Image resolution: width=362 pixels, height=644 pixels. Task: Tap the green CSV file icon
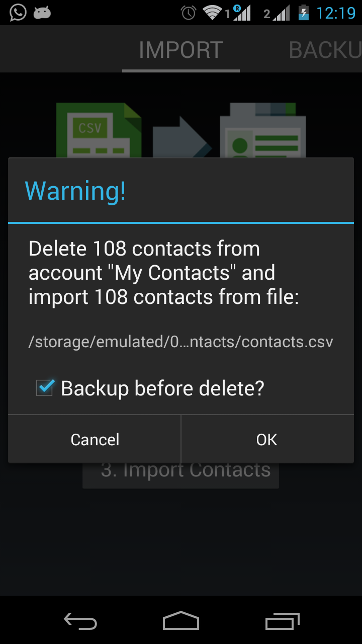(98, 130)
